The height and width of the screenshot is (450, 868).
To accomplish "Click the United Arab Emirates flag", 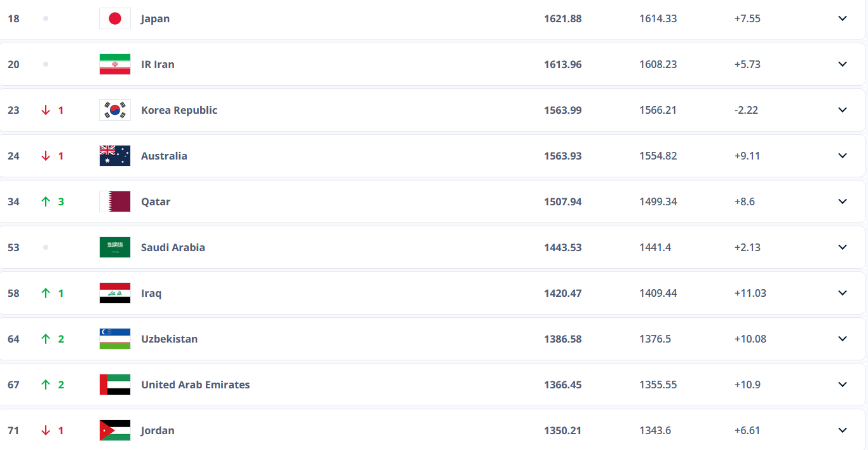I will pyautogui.click(x=115, y=385).
